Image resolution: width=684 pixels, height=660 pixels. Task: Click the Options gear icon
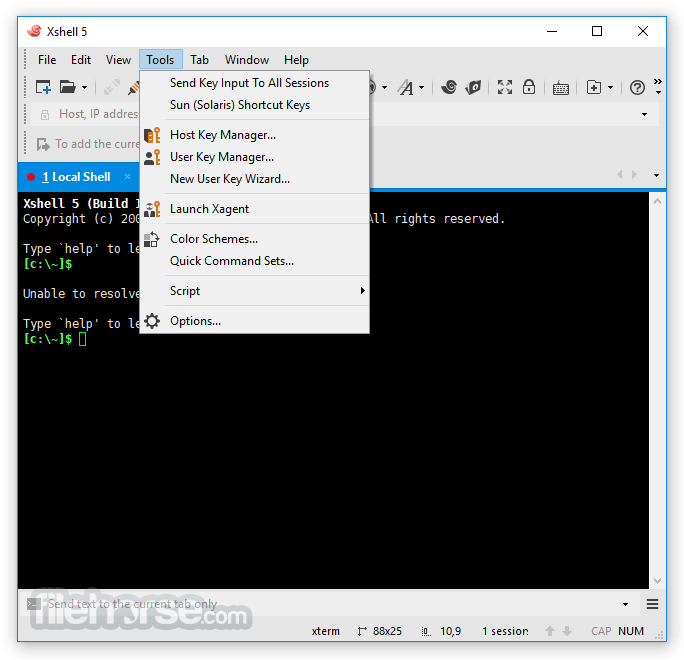(x=152, y=321)
